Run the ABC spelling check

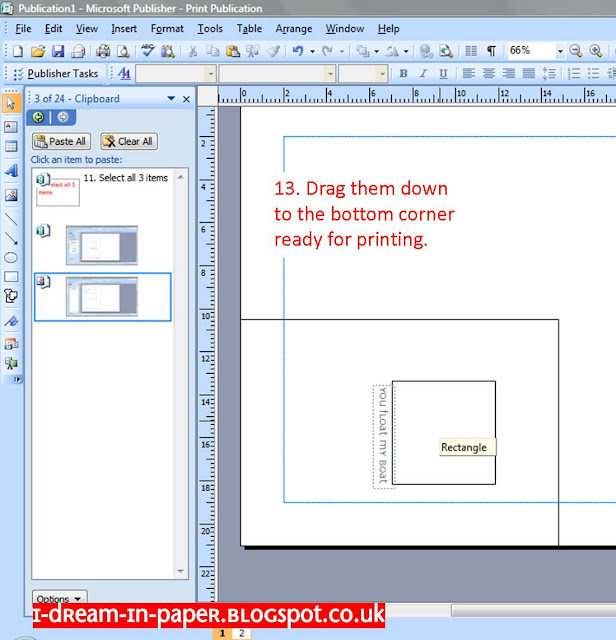[147, 51]
